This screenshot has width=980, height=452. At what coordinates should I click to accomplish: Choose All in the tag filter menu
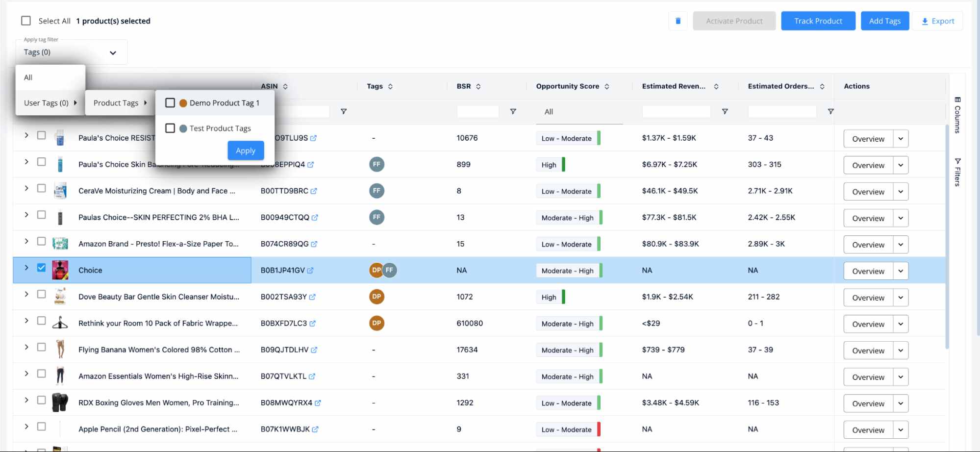tap(50, 77)
